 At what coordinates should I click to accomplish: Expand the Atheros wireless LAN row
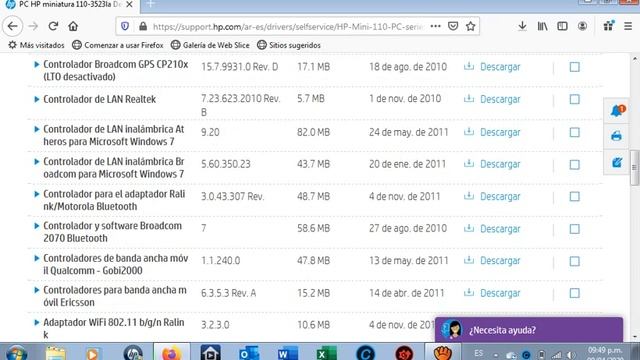tap(36, 129)
